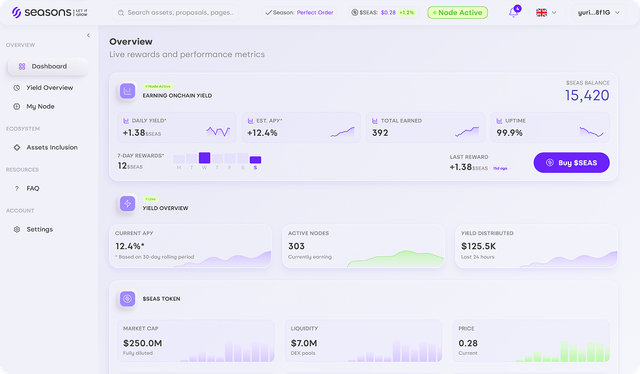Viewport: 640px width, 374px height.
Task: Click in the search assets input field
Action: [176, 13]
